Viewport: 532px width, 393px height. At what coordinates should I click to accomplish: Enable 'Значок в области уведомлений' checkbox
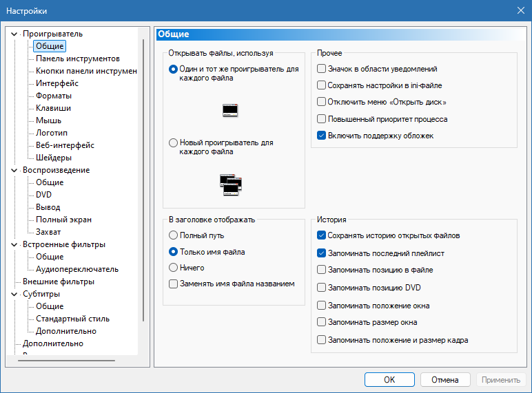pos(321,69)
